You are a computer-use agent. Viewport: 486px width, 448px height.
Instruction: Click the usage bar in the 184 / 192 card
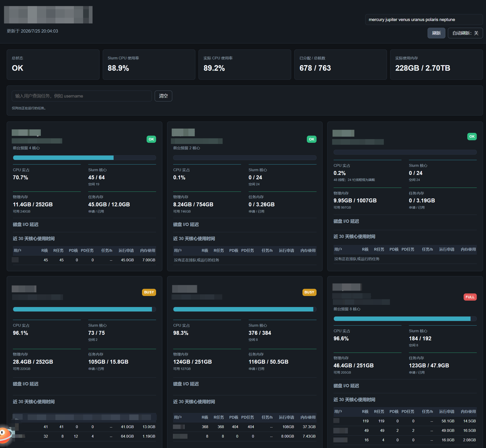[x=405, y=319]
